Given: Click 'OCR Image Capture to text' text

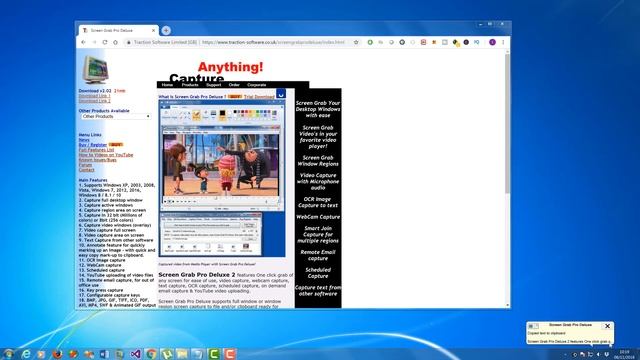Looking at the screenshot, I should pyautogui.click(x=318, y=202).
